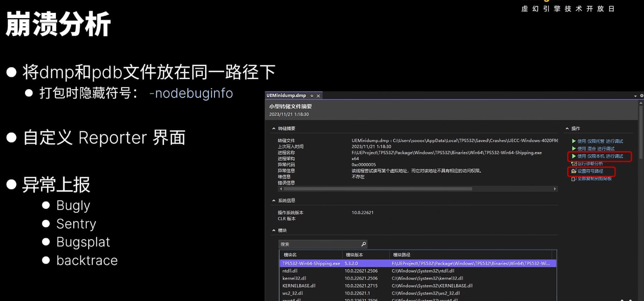
Task: Pin the UEMinidump.dmp tab
Action: [312, 96]
